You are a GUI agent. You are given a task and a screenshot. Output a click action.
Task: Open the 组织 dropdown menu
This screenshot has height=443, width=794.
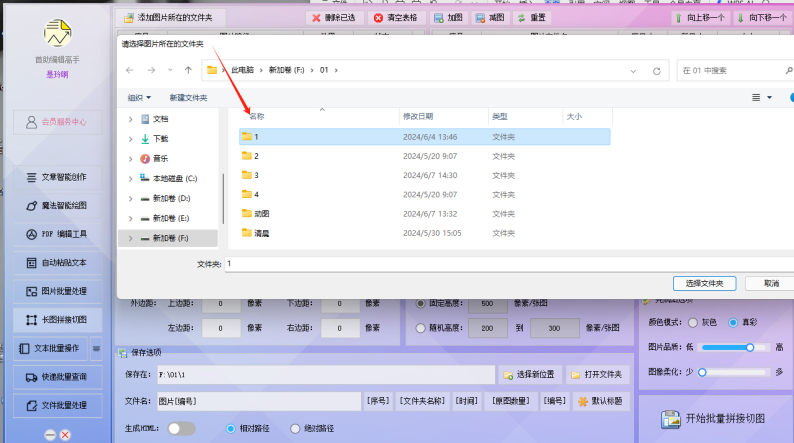pyautogui.click(x=139, y=98)
